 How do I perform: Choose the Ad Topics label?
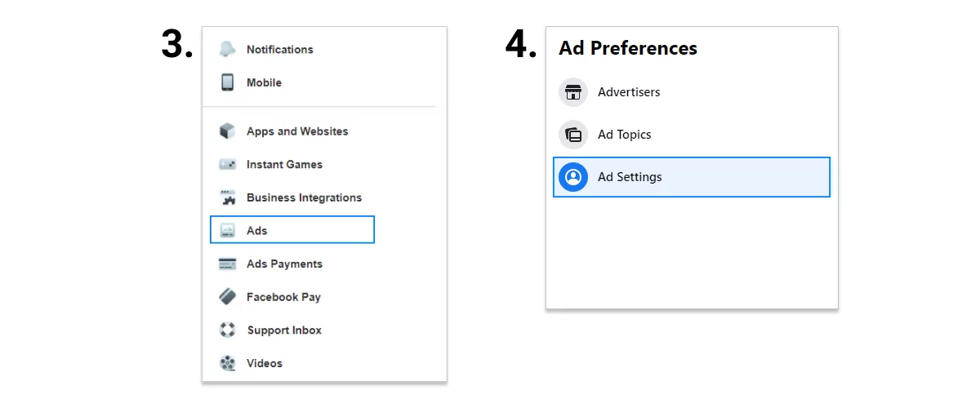click(x=625, y=135)
